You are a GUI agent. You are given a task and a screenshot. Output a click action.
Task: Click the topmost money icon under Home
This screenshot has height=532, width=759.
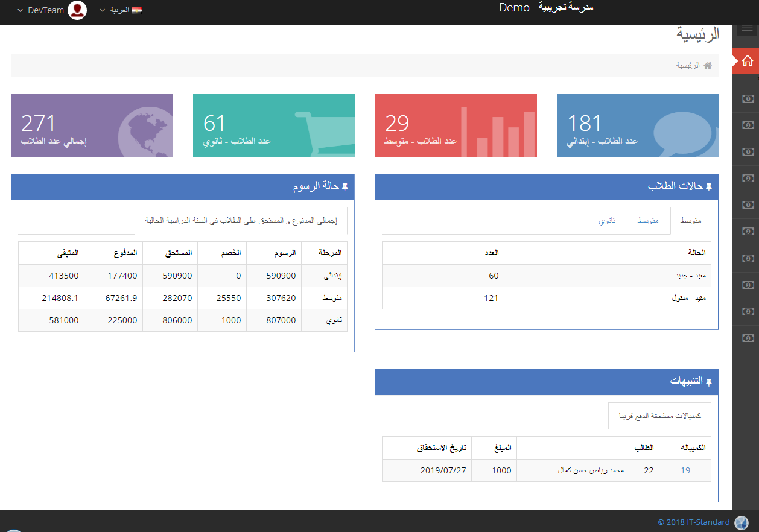tap(748, 99)
